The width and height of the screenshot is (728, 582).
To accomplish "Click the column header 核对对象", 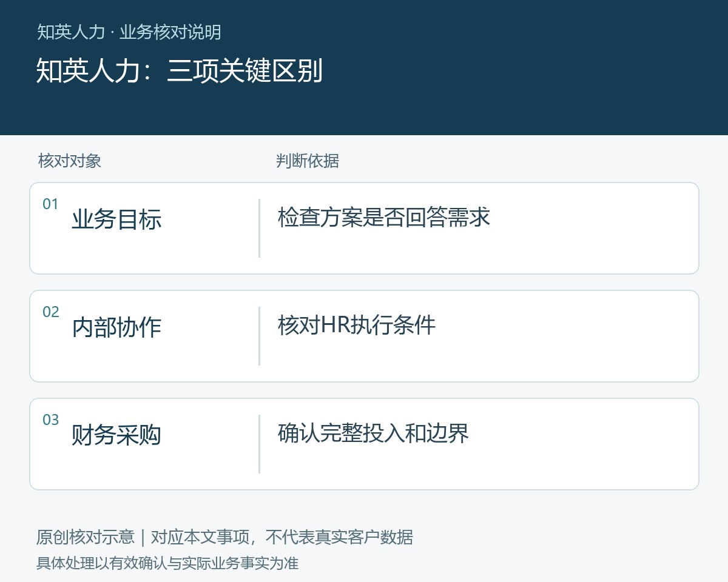I will (69, 161).
